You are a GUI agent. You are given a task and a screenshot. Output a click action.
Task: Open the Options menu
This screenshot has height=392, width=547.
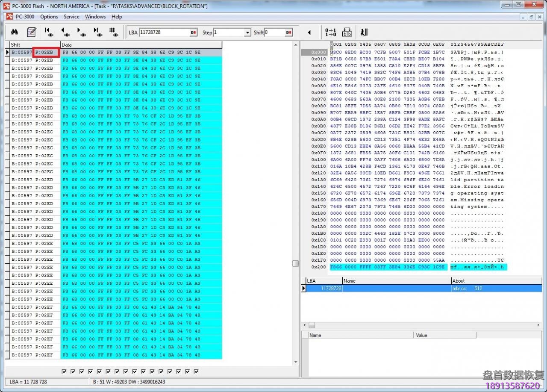coord(49,17)
